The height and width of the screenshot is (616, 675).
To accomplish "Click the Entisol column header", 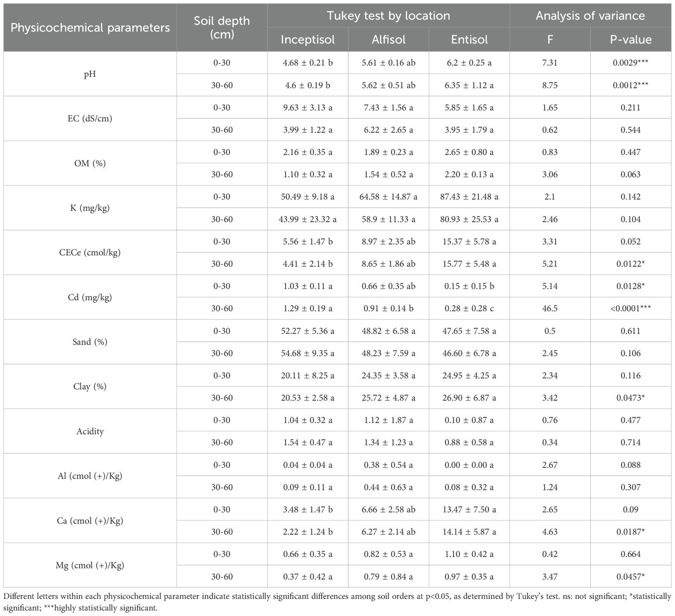I will 469,39.
